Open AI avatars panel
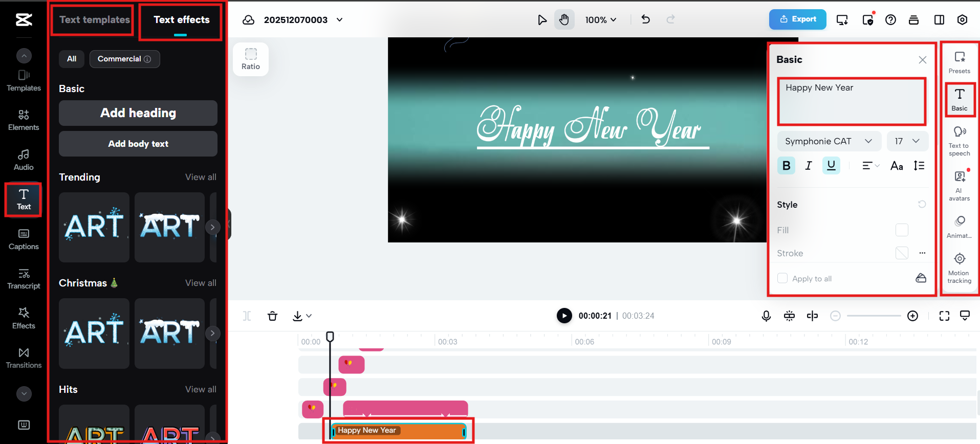Screen dimensions: 980x444 [960, 186]
